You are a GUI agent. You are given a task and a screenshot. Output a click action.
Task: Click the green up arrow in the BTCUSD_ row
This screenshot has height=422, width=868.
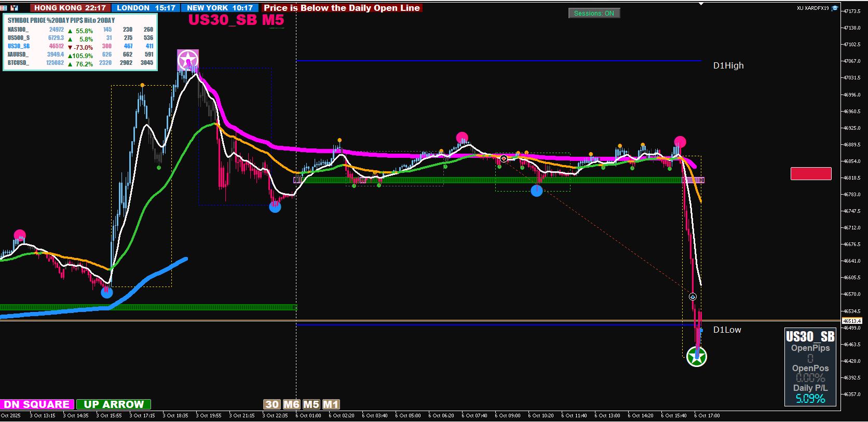click(70, 64)
